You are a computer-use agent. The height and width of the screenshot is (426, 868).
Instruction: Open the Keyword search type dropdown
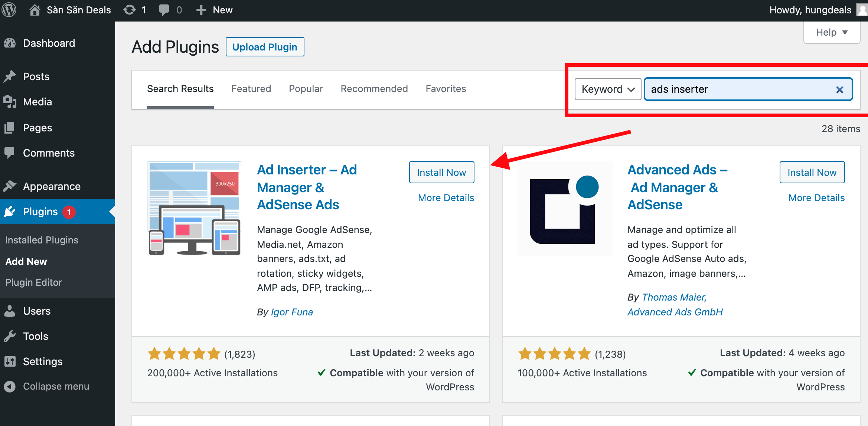coord(608,89)
